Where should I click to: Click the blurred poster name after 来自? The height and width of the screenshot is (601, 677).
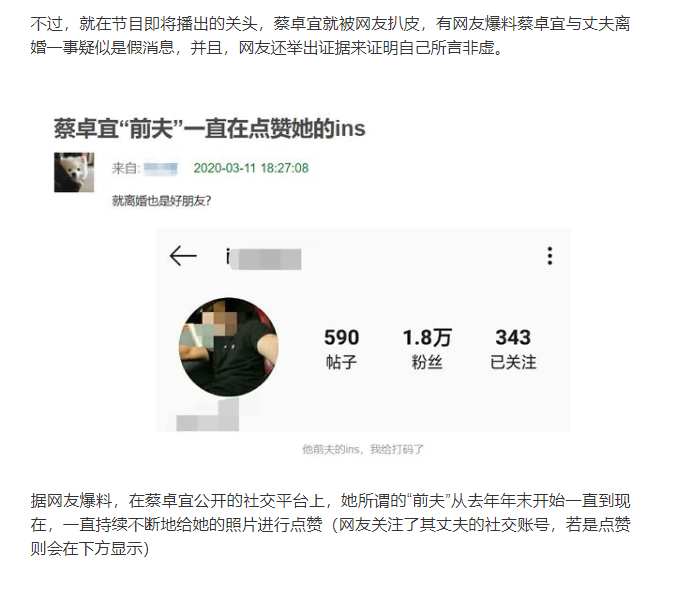pyautogui.click(x=161, y=168)
